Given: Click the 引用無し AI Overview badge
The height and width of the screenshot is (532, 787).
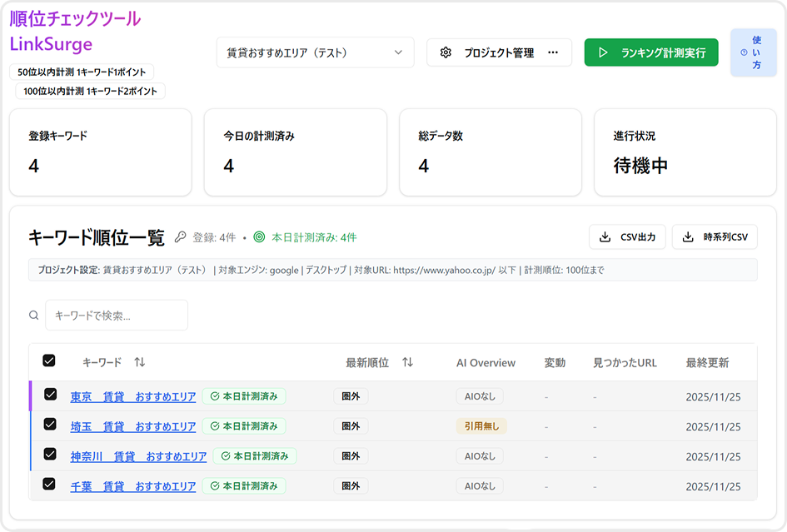Looking at the screenshot, I should (x=481, y=426).
